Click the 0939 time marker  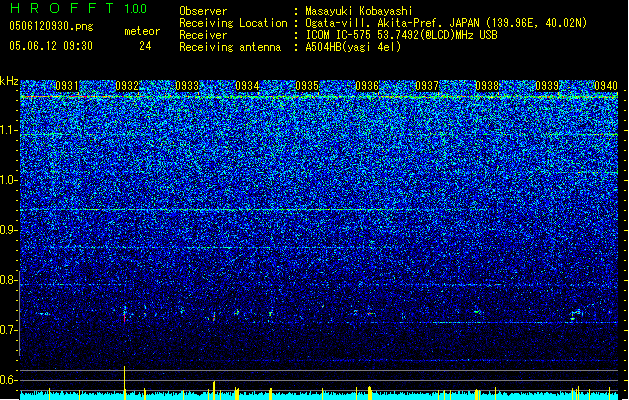547,86
